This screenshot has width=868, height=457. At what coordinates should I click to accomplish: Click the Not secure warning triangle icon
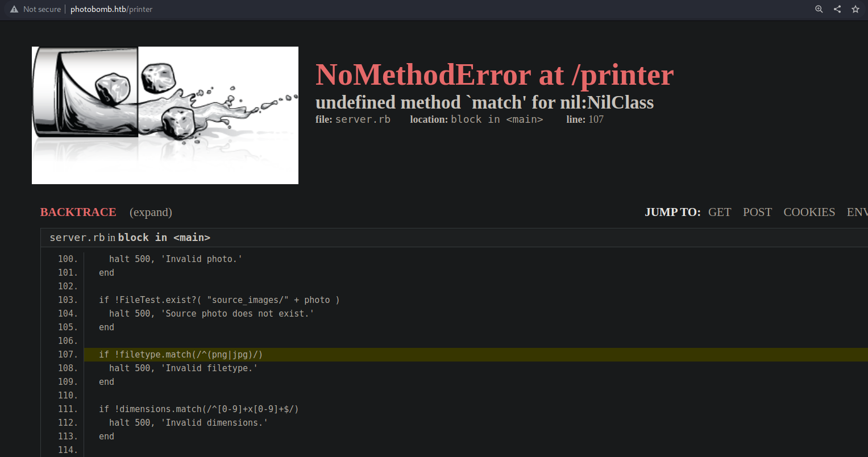(14, 9)
